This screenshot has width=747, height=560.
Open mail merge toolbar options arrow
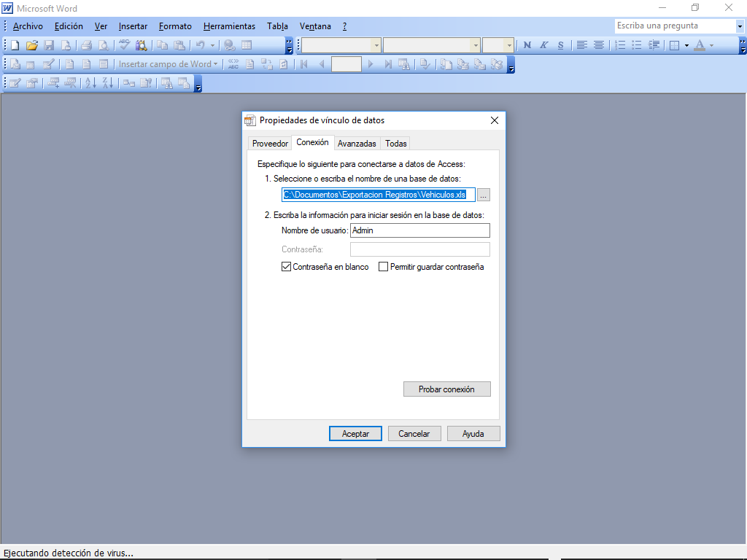(x=511, y=64)
